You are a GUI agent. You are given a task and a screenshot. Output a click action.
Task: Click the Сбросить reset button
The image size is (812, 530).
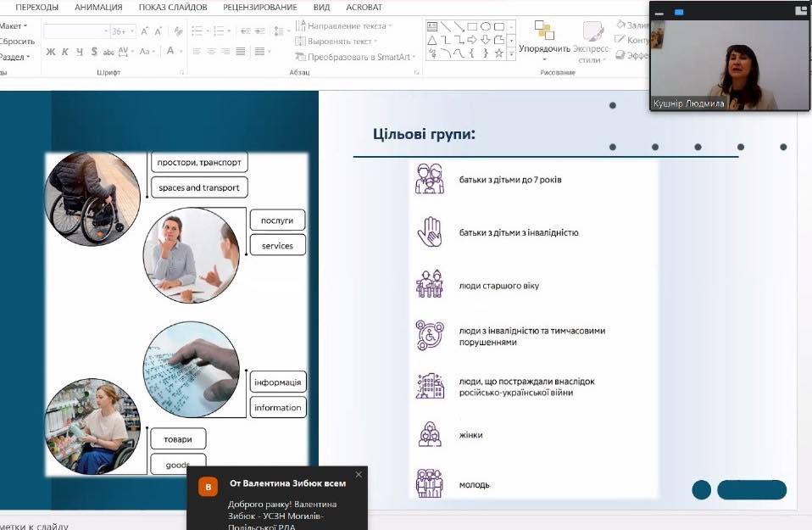coord(17,41)
